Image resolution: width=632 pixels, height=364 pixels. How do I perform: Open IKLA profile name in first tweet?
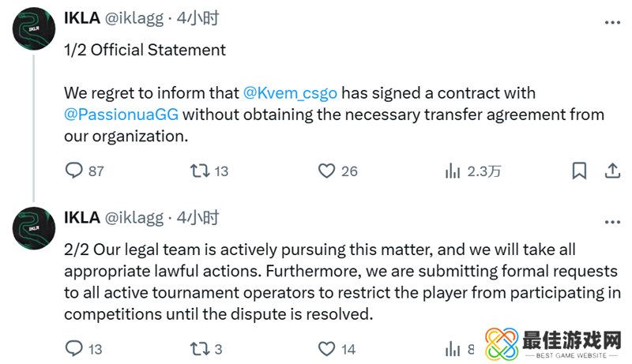(81, 19)
